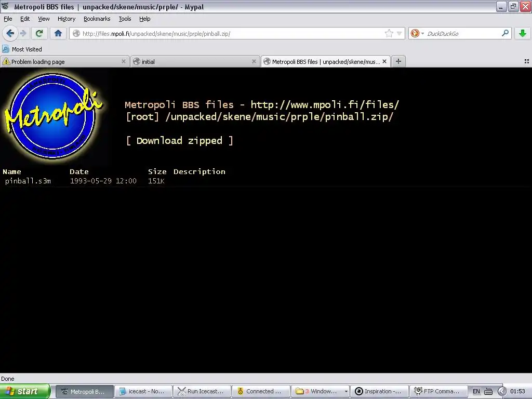This screenshot has height=399, width=532.
Task: Switch to FTP Commander taskbar item
Action: (x=437, y=391)
